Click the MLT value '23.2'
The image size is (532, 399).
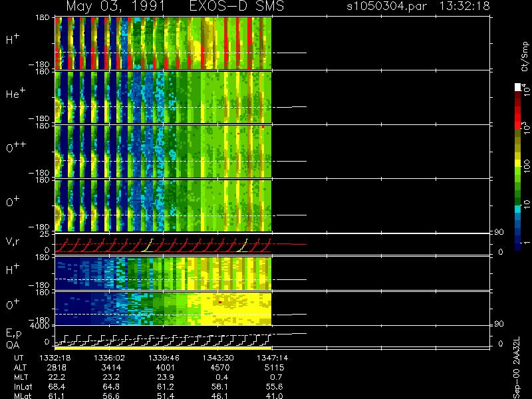coord(111,377)
